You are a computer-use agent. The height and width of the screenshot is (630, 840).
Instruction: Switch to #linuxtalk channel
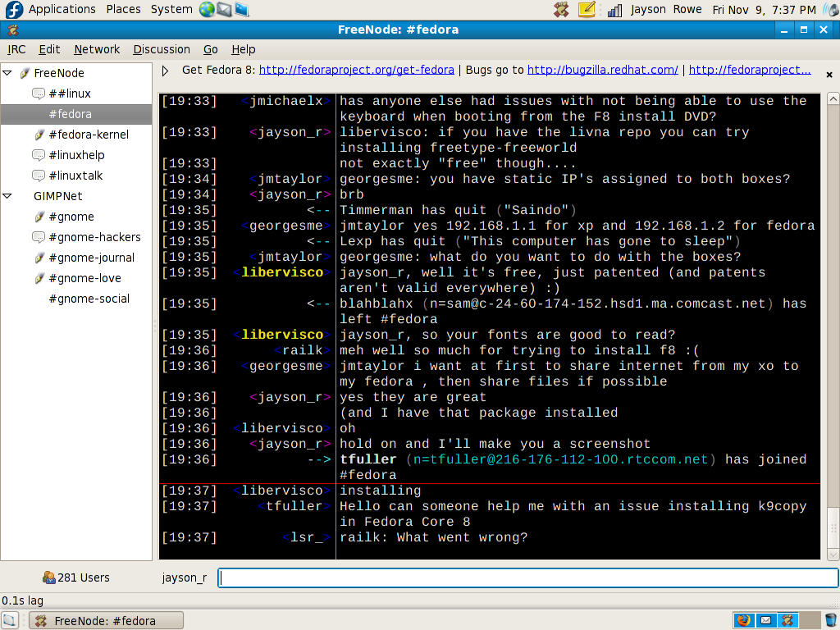click(x=75, y=176)
